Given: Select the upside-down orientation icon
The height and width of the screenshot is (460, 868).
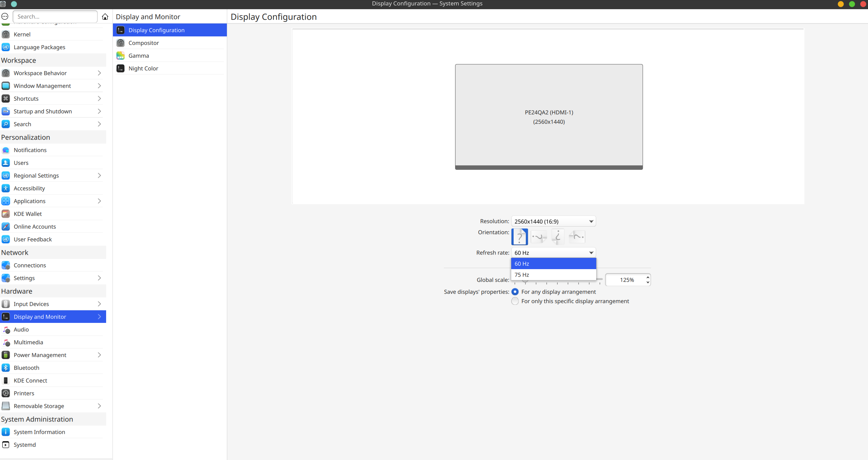Looking at the screenshot, I should (558, 237).
